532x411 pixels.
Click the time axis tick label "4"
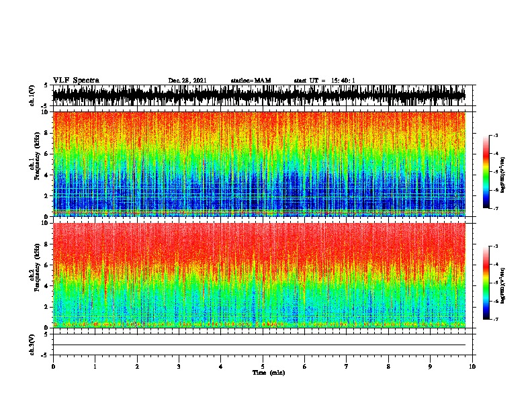pyautogui.click(x=221, y=367)
